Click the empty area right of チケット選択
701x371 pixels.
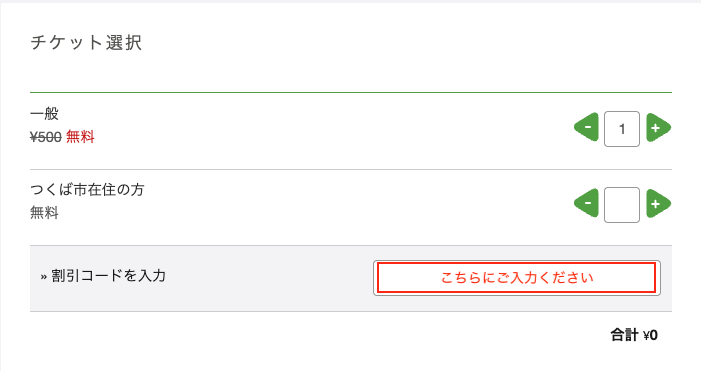tap(402, 43)
